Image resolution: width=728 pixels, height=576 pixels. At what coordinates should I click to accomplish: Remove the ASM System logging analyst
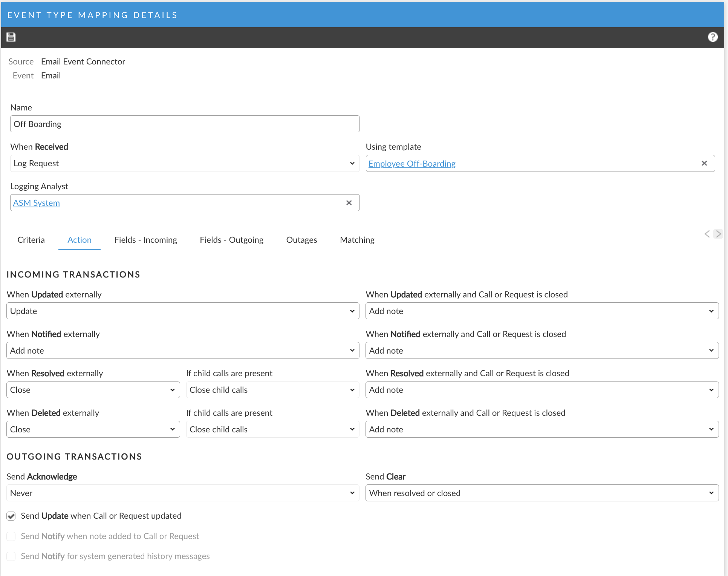(x=349, y=203)
